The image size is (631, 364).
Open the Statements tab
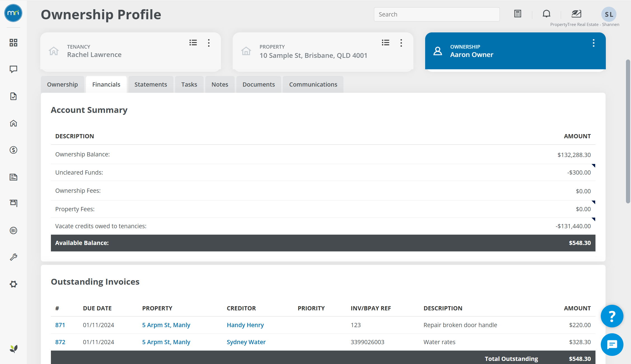(151, 84)
